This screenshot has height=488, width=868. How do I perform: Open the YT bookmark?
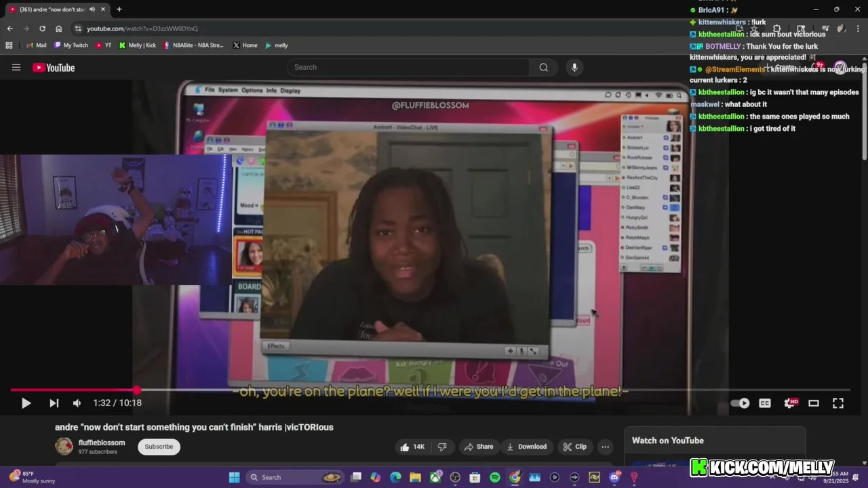(104, 45)
